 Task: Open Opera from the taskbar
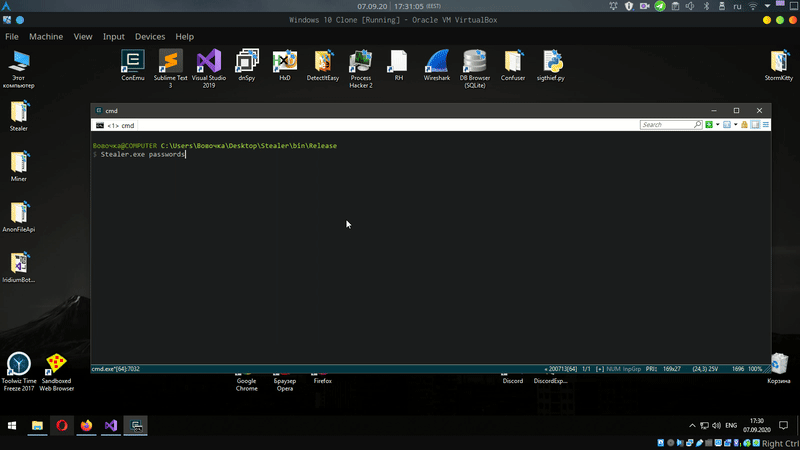pyautogui.click(x=62, y=426)
